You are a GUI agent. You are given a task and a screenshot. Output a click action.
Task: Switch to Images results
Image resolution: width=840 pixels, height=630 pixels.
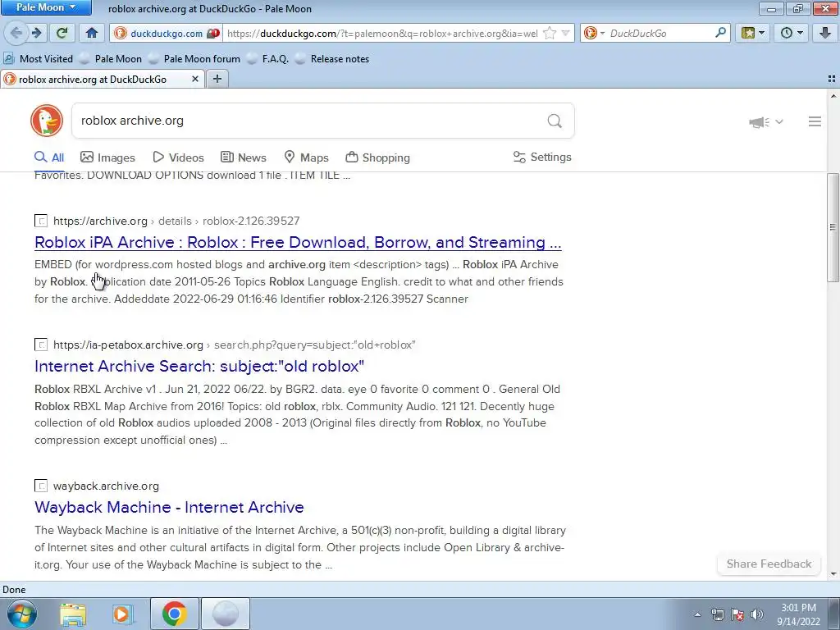click(107, 157)
